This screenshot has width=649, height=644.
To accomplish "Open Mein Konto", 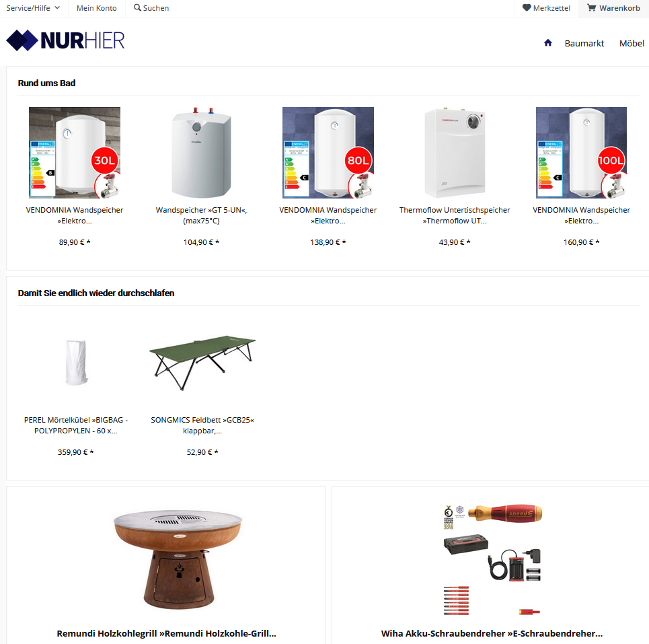I will (96, 8).
